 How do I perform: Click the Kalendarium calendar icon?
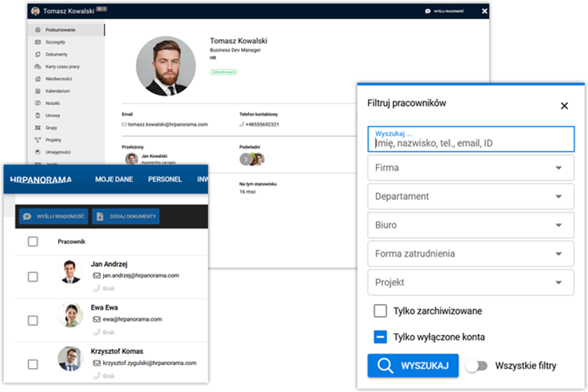38,91
